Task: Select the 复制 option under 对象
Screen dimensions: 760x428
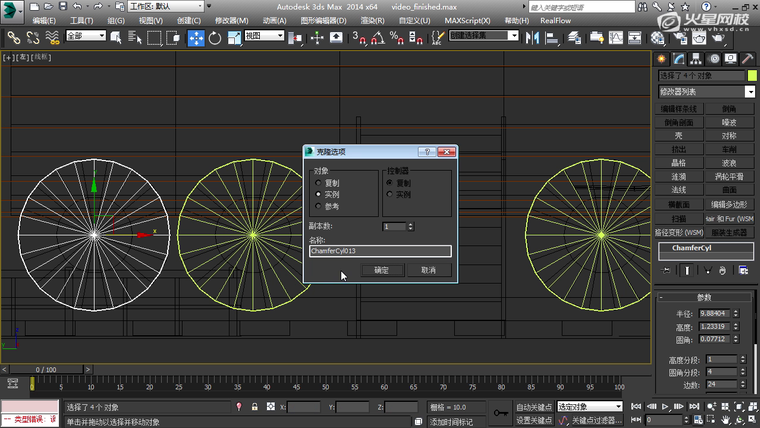Action: (319, 183)
